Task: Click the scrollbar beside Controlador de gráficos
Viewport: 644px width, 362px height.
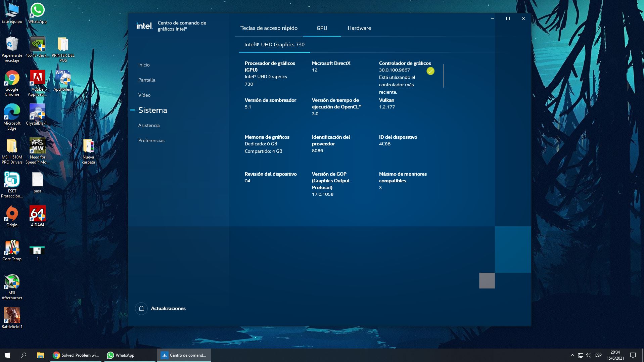Action: click(x=443, y=75)
